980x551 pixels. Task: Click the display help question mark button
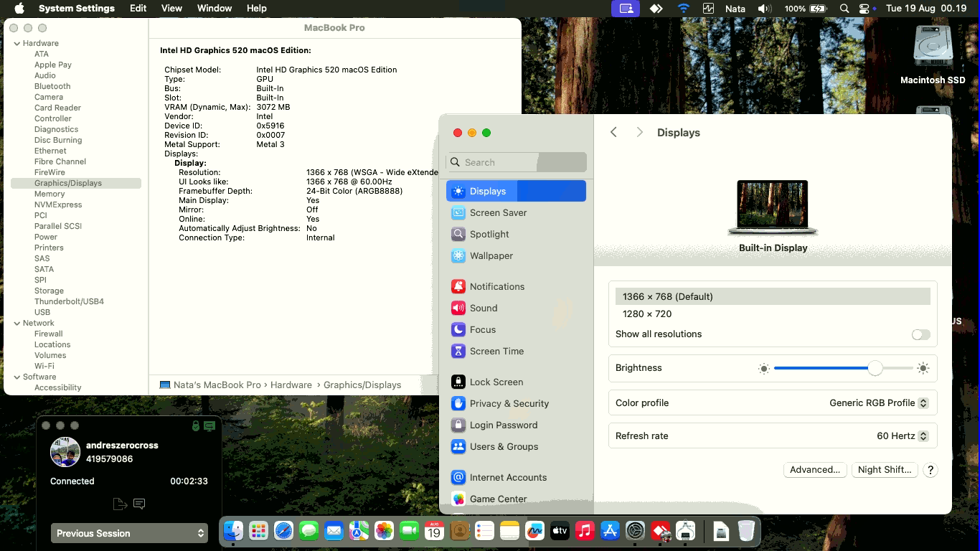[x=930, y=470]
